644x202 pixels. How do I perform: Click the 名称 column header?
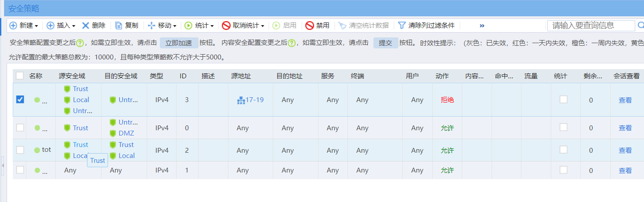[36, 76]
